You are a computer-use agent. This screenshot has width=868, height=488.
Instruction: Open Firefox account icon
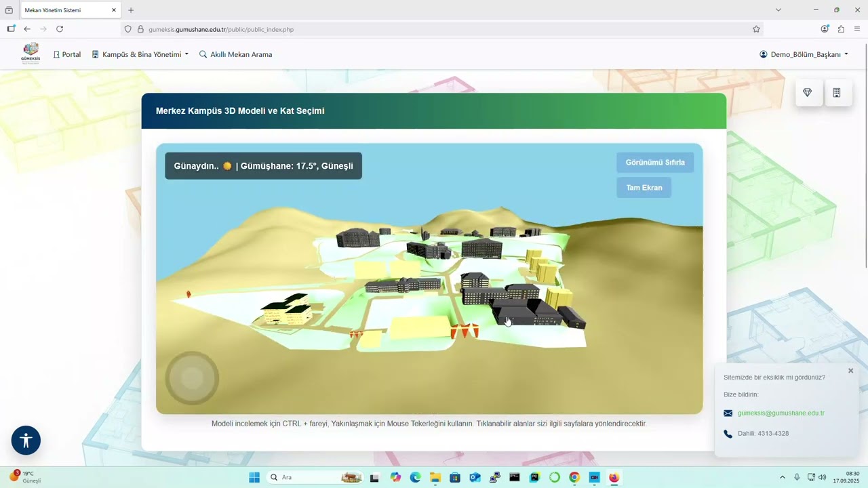click(825, 29)
